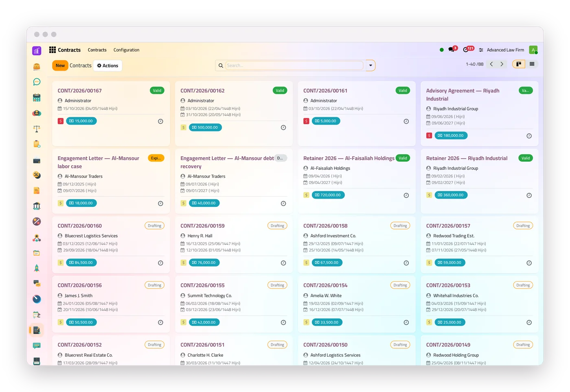The image size is (570, 392).
Task: Open the apps grid home menu icon
Action: pyautogui.click(x=53, y=50)
